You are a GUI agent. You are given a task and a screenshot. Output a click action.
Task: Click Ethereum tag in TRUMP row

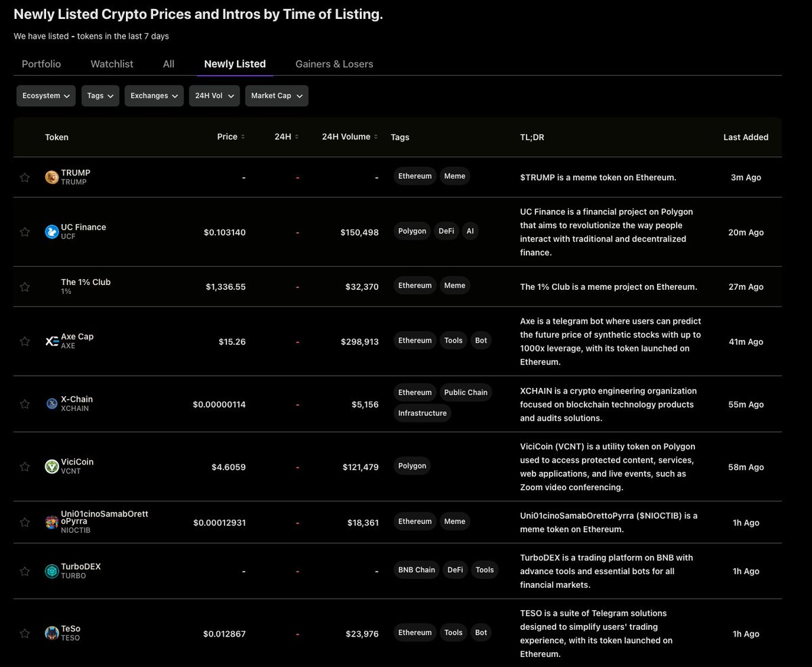pos(415,176)
